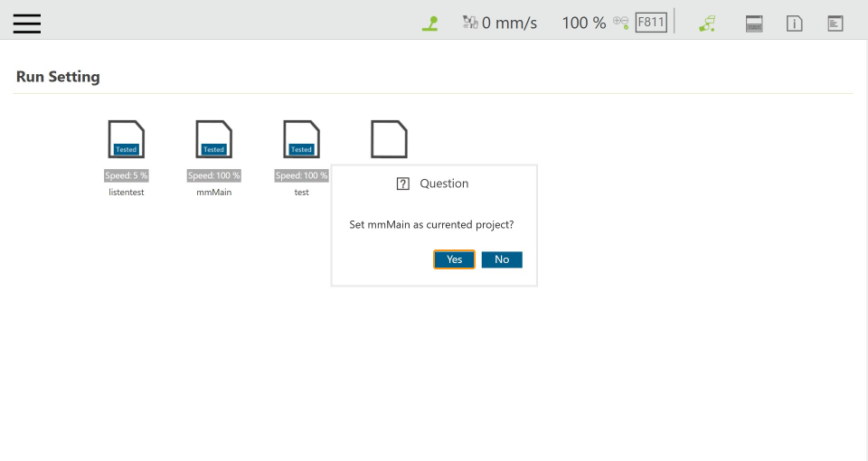Screen dimensions: 868x461
Task: Select the test project file icon
Action: (x=301, y=139)
